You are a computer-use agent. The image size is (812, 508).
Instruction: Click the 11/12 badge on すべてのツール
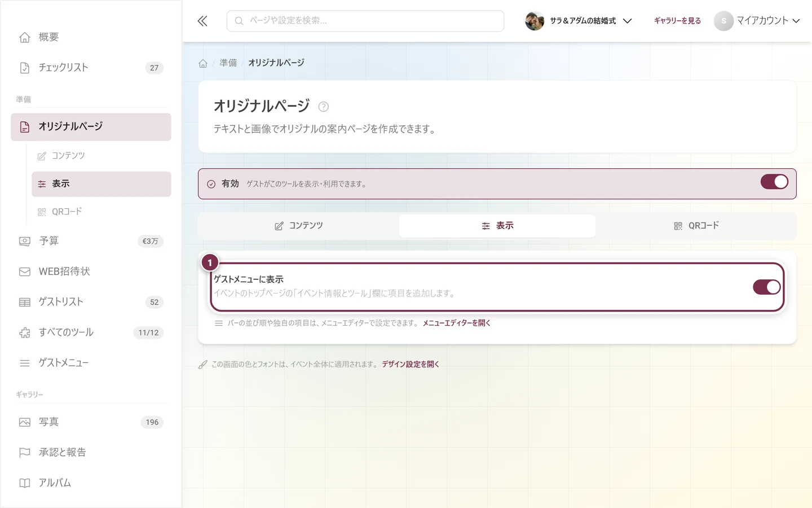(x=148, y=332)
